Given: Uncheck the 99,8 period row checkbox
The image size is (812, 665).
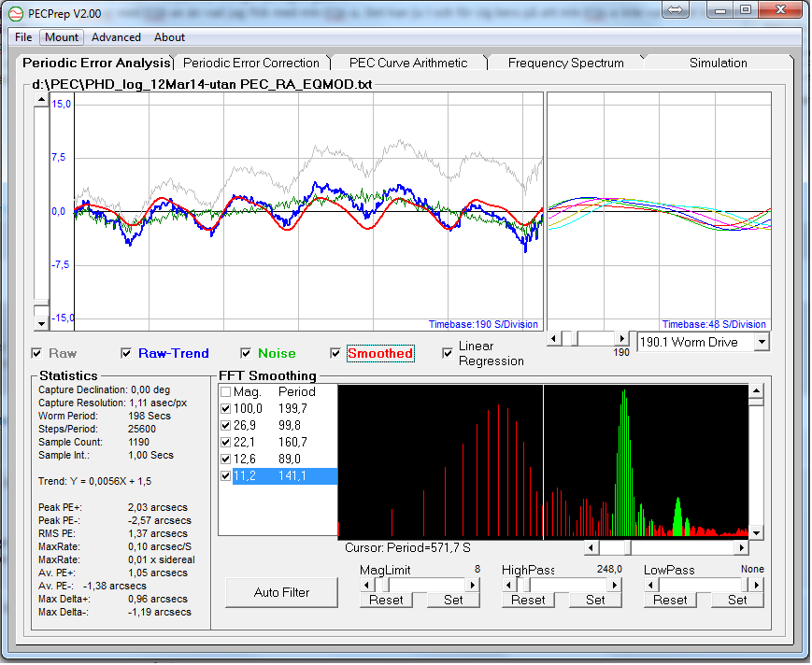Looking at the screenshot, I should point(226,425).
